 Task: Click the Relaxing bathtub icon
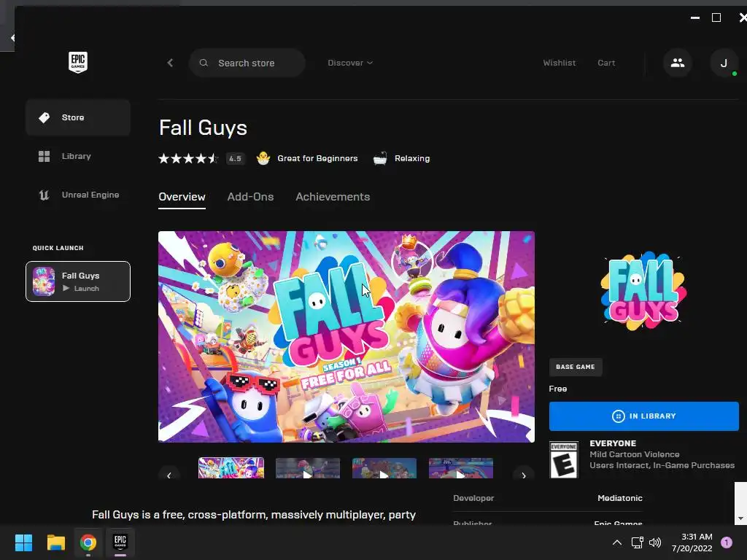pos(379,158)
